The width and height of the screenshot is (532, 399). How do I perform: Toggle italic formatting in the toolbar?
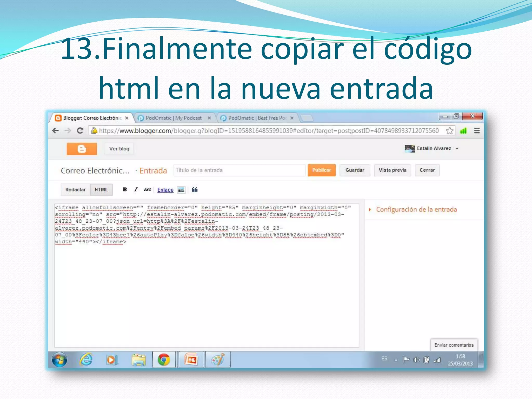[136, 189]
